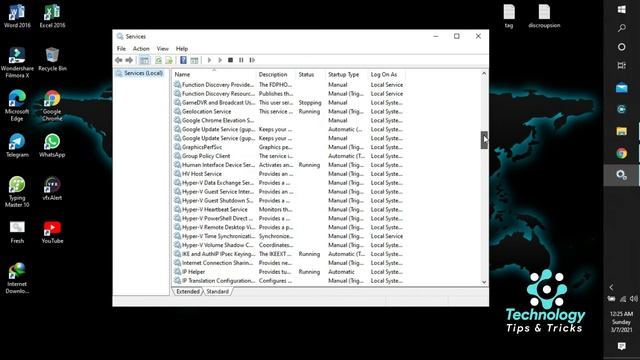Open the View menu

click(162, 49)
